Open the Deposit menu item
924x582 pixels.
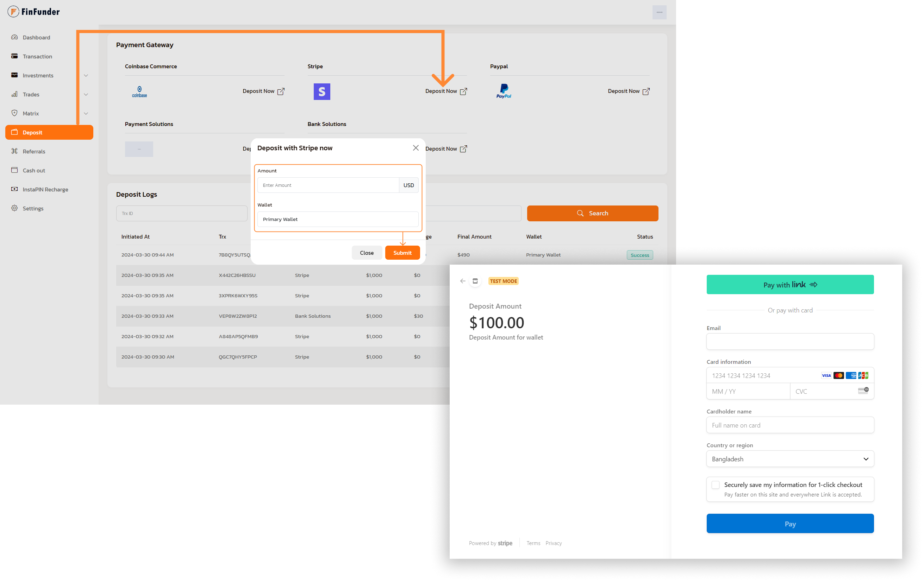(x=49, y=132)
